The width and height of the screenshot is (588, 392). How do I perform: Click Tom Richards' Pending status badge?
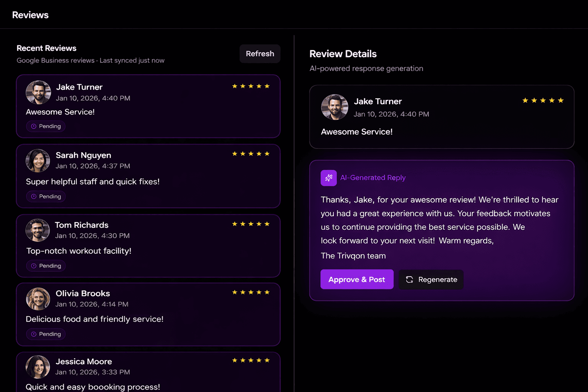coord(46,266)
